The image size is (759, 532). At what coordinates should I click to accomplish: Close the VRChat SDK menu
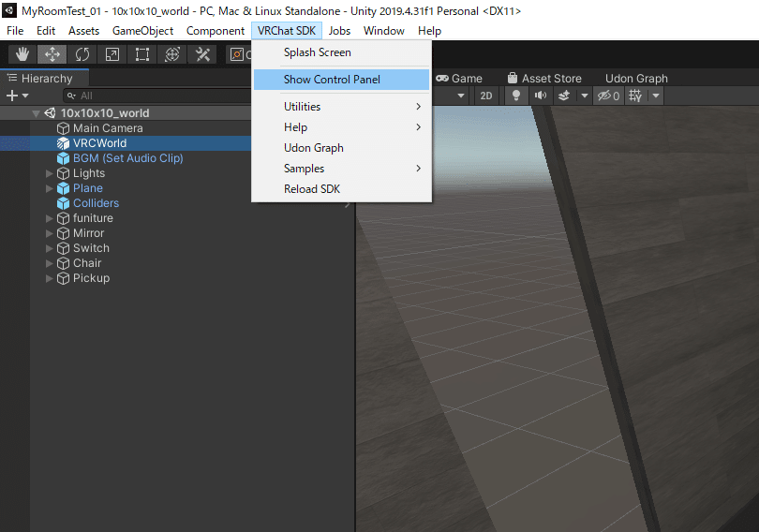pos(287,31)
